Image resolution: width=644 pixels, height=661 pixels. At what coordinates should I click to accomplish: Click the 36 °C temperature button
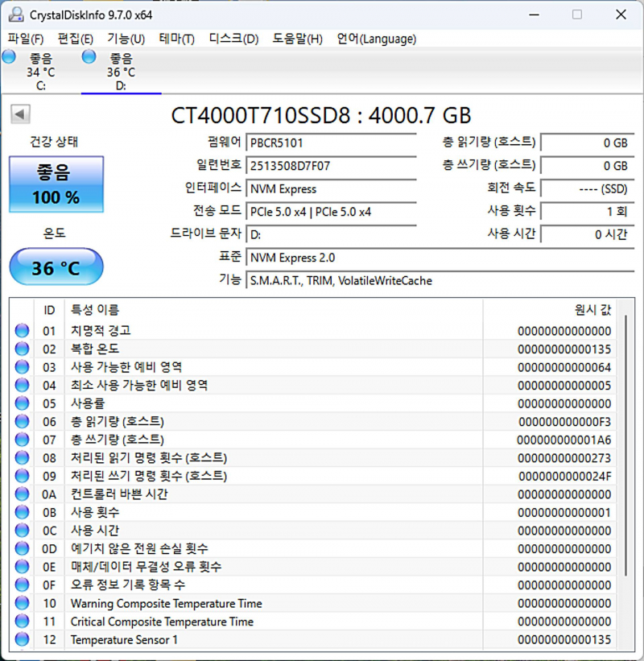(56, 267)
